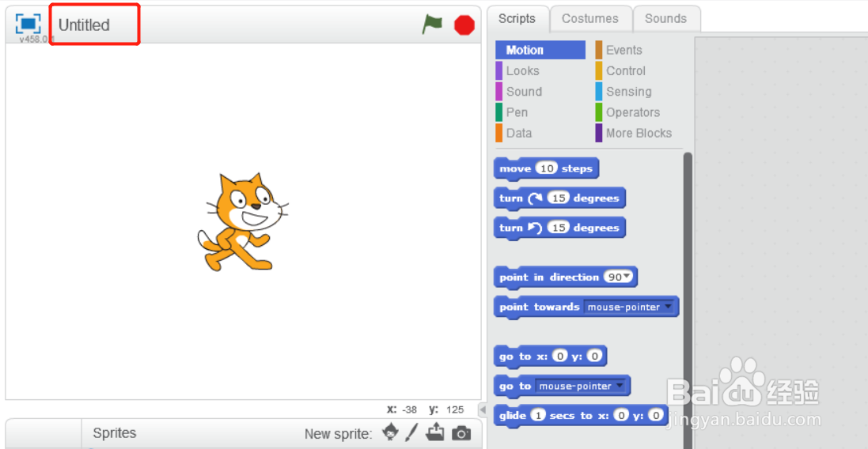Select the Sound block category
The height and width of the screenshot is (449, 868).
524,92
